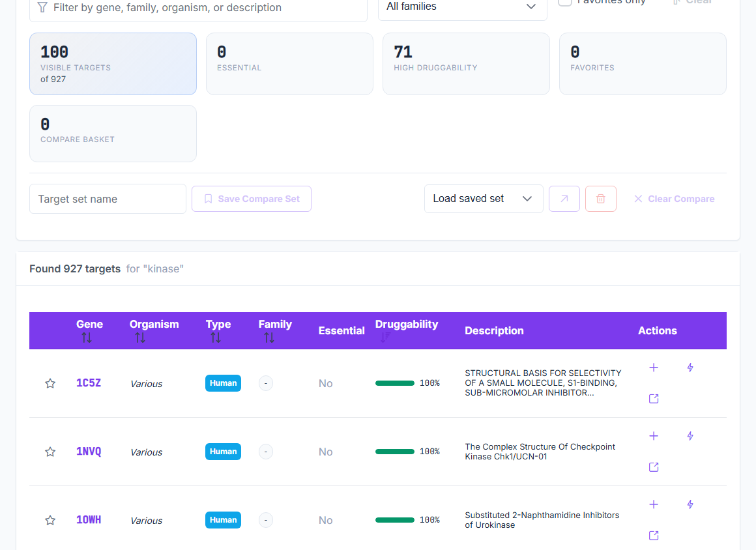The image size is (756, 550).
Task: Select the Compare Basket stat card
Action: [113, 134]
